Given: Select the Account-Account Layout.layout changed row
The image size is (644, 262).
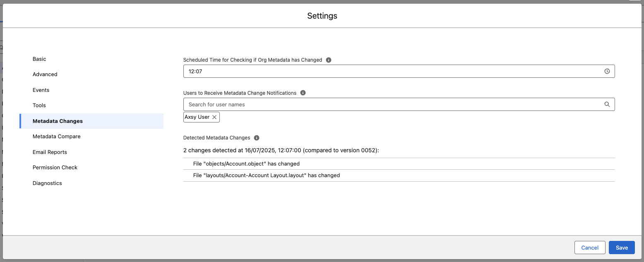Looking at the screenshot, I should point(399,175).
